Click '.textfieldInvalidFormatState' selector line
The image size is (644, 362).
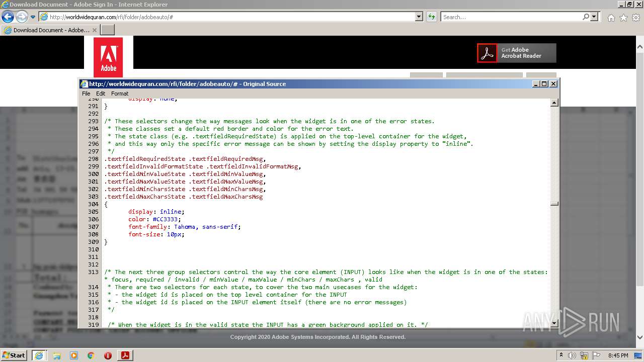[203, 166]
